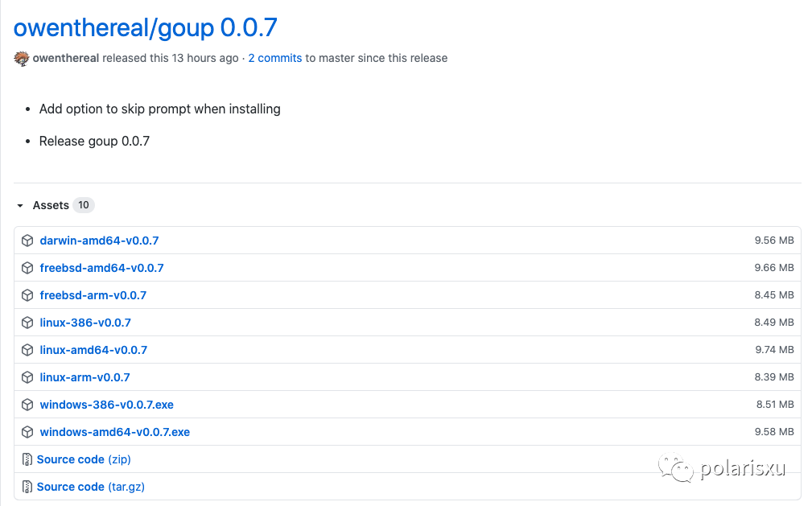The image size is (812, 506).
Task: Click package icon beside windows-386-v0.0.7.exe
Action: [27, 405]
